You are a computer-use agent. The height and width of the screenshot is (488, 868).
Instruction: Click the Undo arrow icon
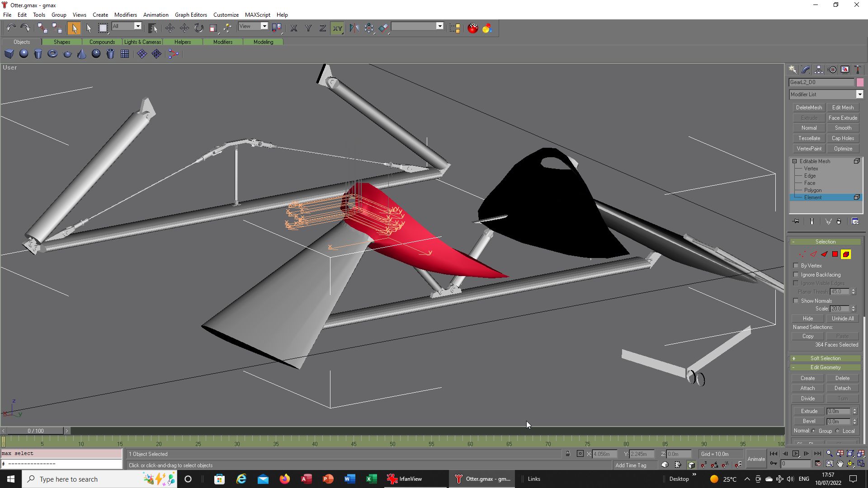(x=11, y=28)
